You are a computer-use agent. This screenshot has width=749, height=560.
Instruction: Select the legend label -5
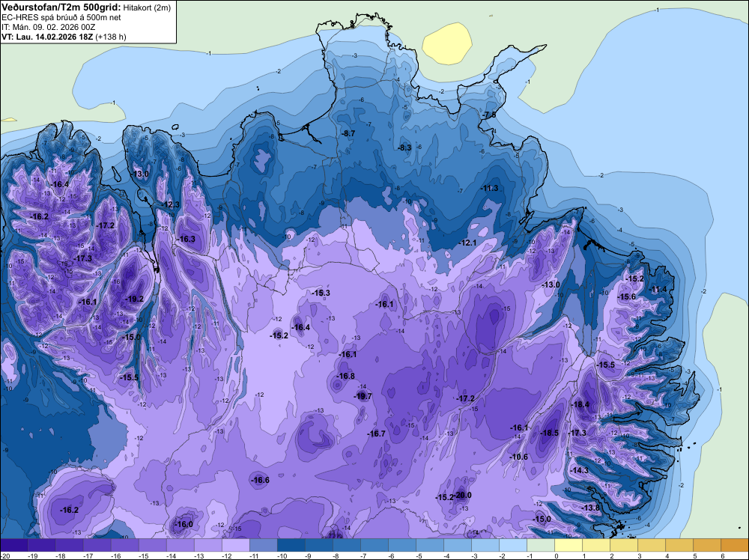click(x=417, y=556)
